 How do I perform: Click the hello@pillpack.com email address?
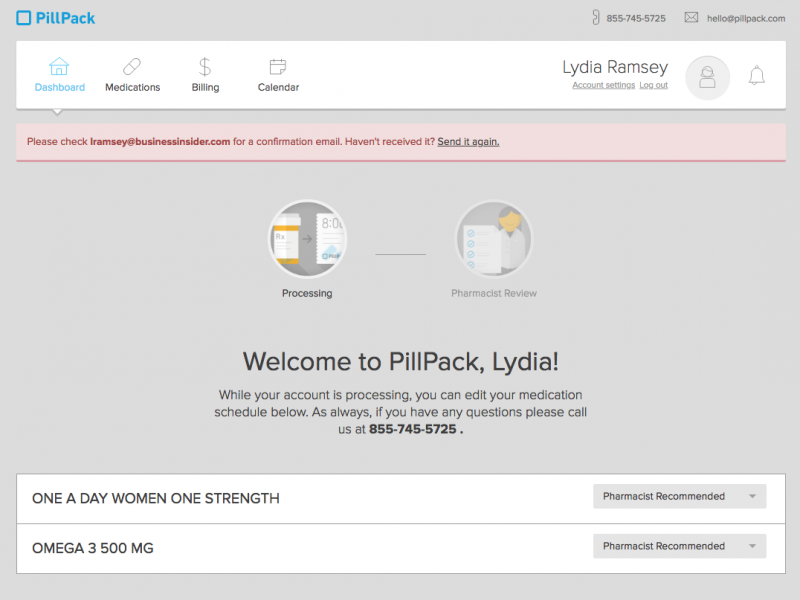coord(745,18)
